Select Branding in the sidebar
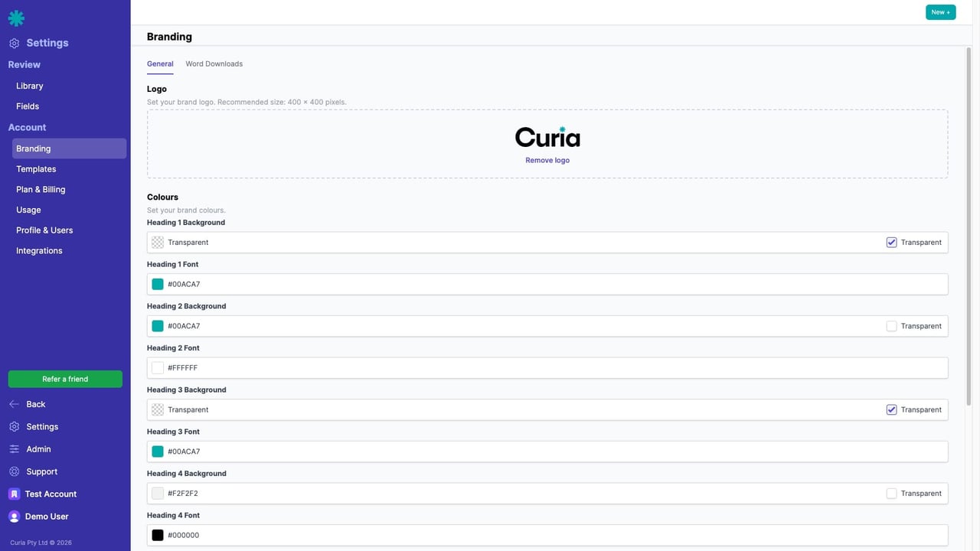 click(x=69, y=148)
